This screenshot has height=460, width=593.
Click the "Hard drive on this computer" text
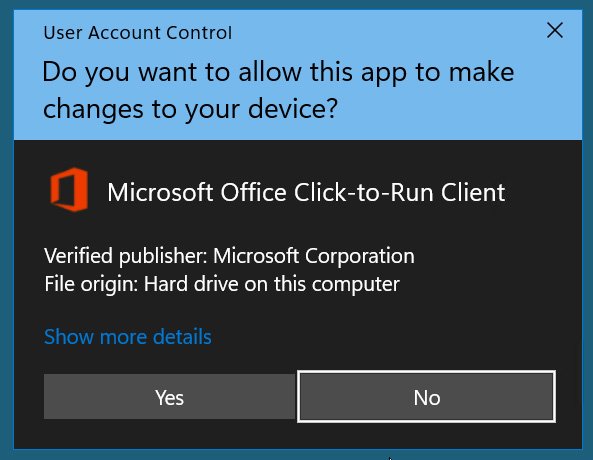click(272, 284)
